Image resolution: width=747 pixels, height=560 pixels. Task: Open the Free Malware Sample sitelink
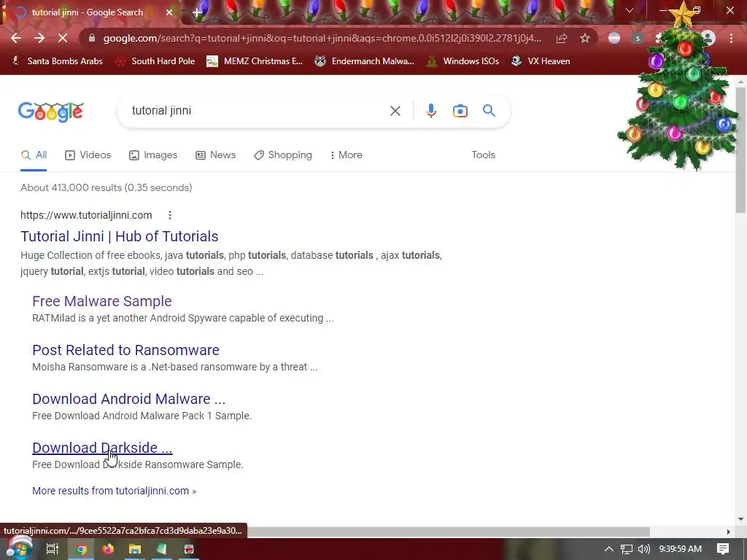point(102,301)
